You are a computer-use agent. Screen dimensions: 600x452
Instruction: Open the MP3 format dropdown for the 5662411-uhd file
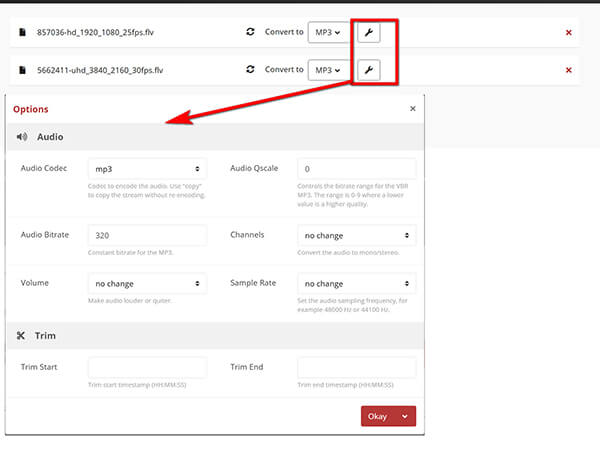tap(328, 70)
